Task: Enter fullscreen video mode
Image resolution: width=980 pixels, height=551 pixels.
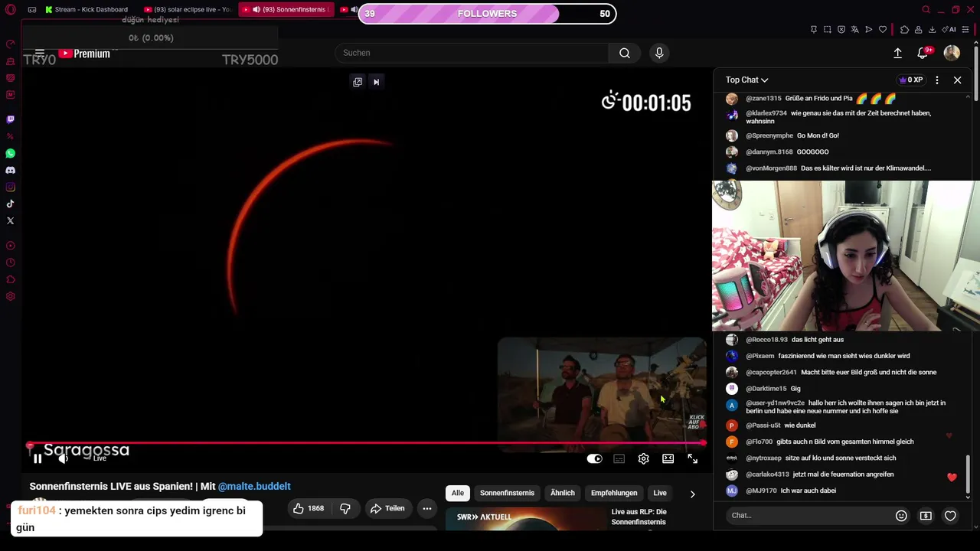Action: coord(692,458)
